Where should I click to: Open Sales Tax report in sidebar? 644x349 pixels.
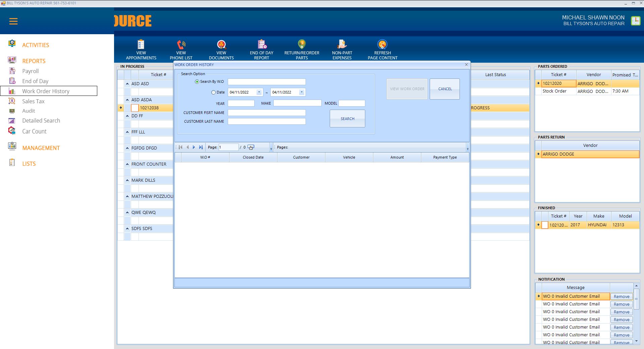33,101
